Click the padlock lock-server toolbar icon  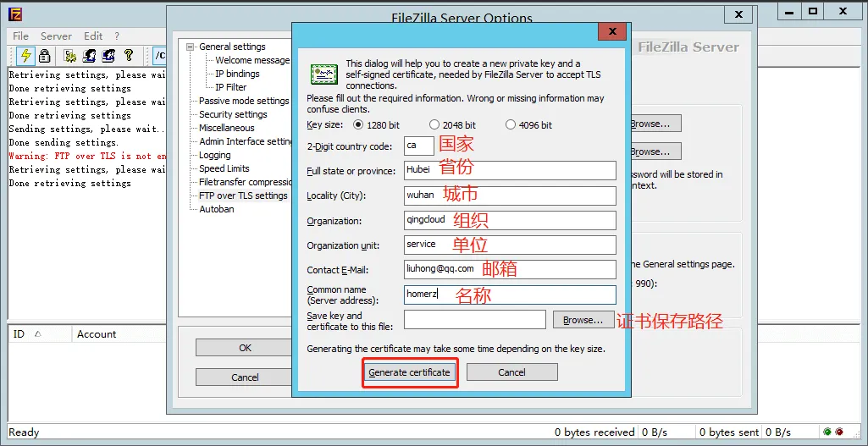pyautogui.click(x=44, y=55)
